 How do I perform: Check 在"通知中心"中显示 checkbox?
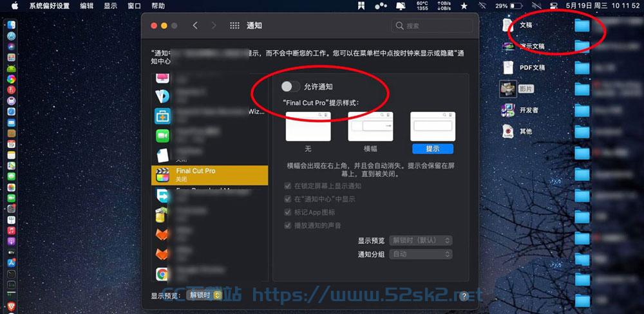288,199
